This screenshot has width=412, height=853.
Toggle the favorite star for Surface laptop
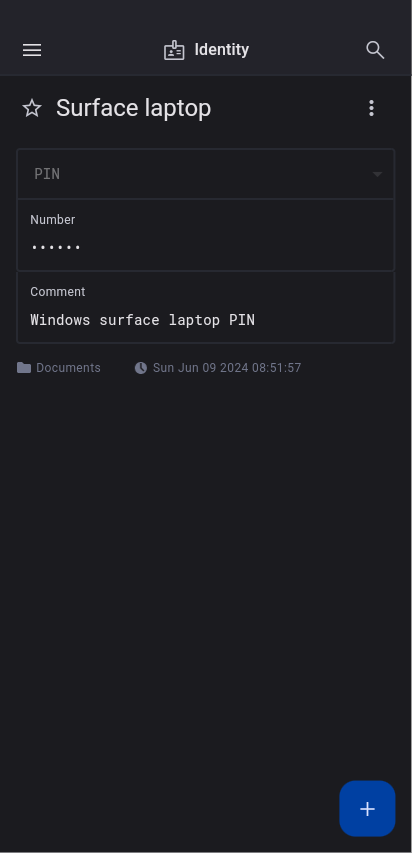tap(32, 108)
